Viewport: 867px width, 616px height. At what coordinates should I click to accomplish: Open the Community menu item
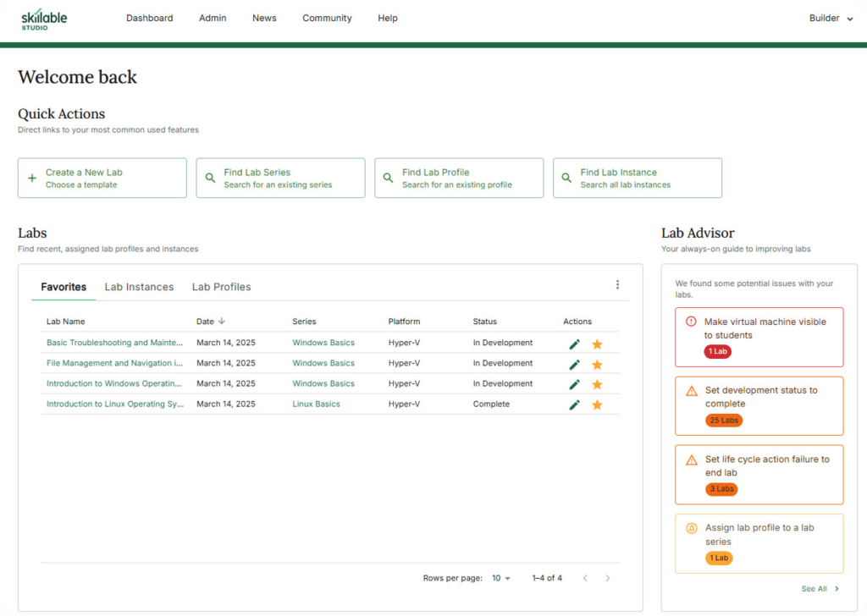(326, 19)
